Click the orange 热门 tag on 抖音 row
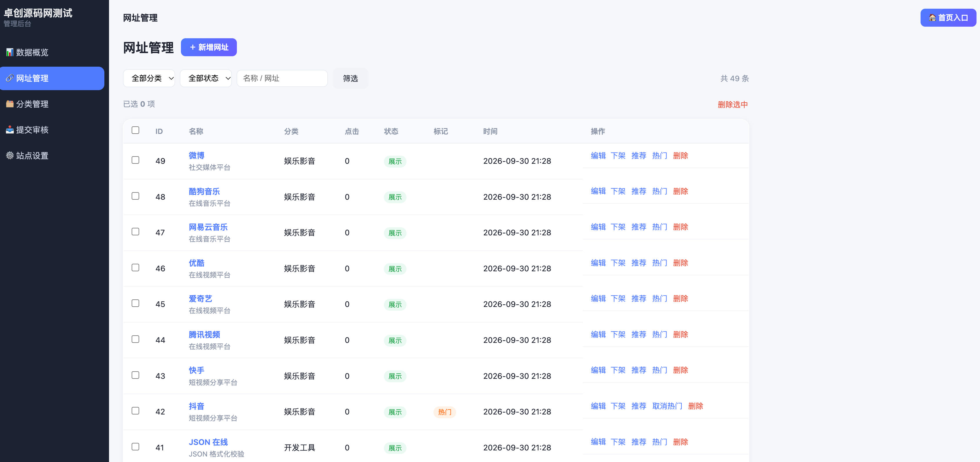 [x=444, y=412]
